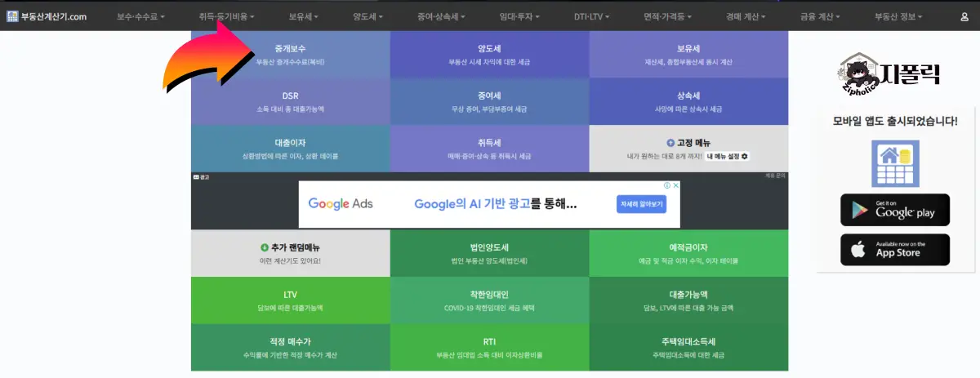
Task: Click the 제휴 문의 link above the ad
Action: 776,176
